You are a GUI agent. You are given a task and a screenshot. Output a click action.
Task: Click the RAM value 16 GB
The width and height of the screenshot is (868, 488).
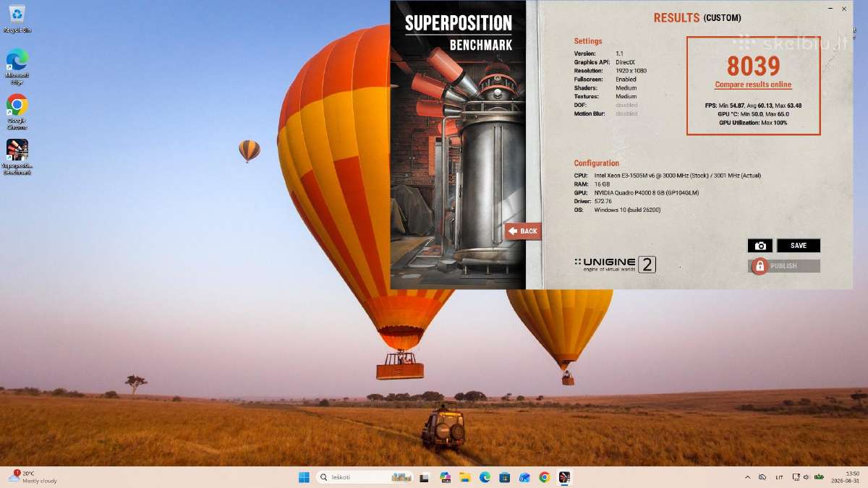(x=603, y=184)
